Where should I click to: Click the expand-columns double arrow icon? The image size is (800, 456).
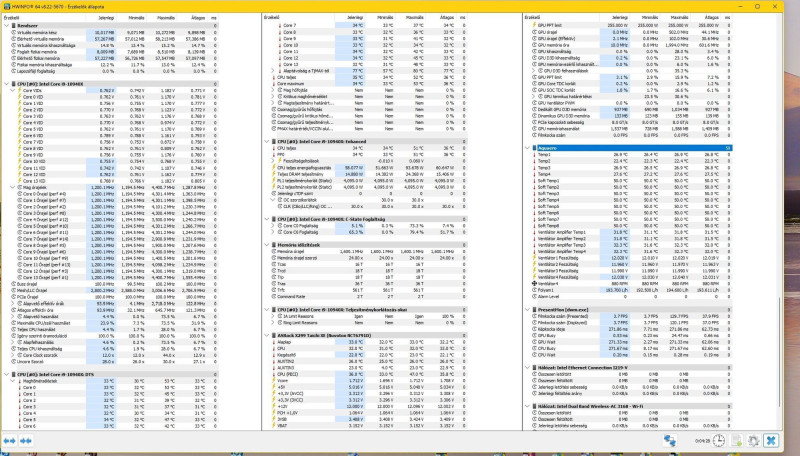(10, 441)
